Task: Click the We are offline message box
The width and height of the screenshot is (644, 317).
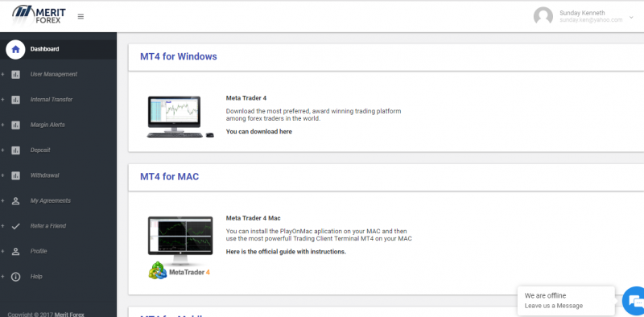Action: pyautogui.click(x=566, y=301)
